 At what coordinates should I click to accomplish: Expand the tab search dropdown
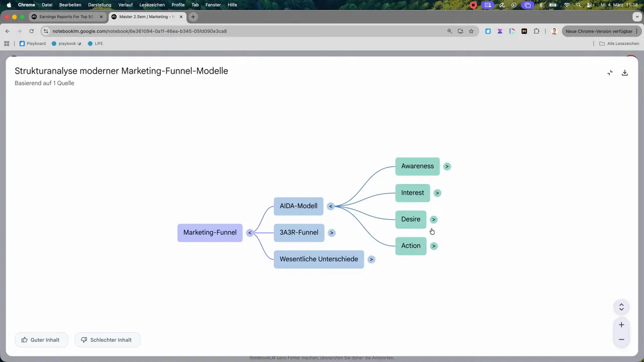(x=637, y=17)
